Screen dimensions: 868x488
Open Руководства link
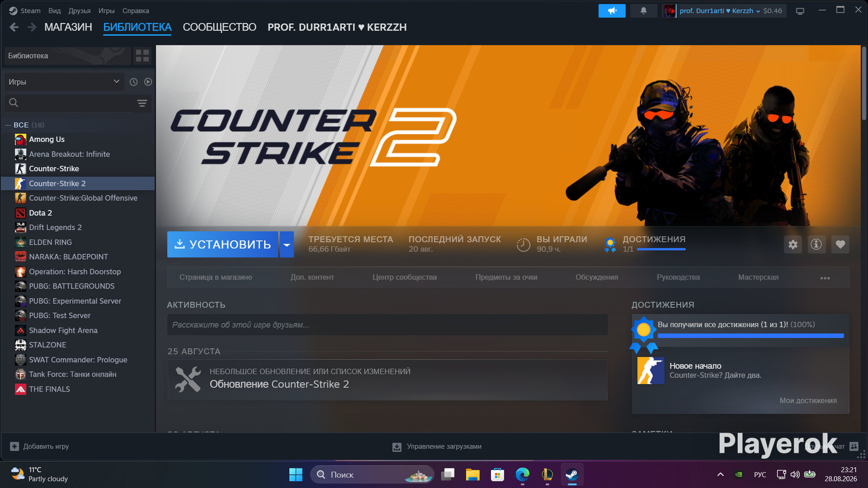[x=678, y=277]
